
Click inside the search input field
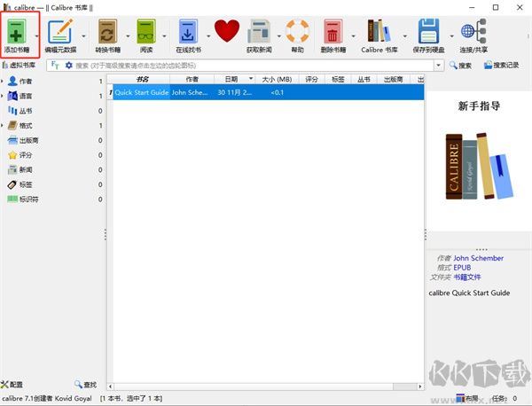tap(253, 65)
